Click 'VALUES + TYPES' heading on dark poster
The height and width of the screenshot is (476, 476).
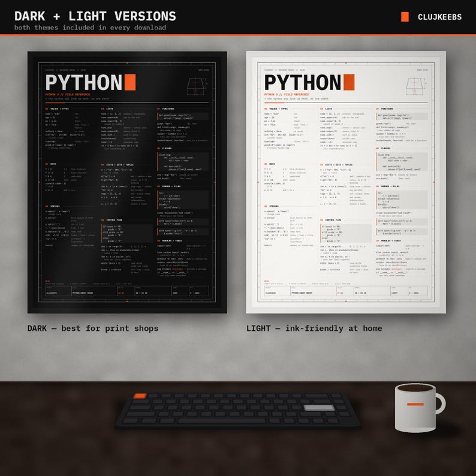[59, 109]
